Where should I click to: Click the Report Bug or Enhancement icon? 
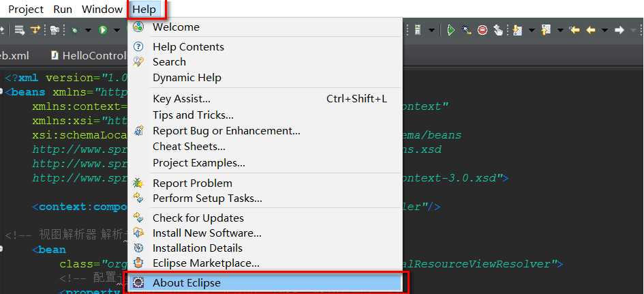139,131
